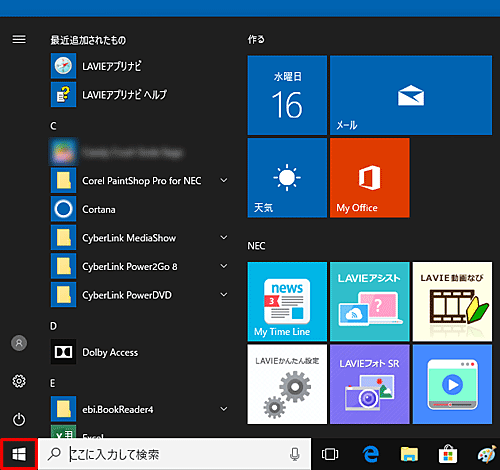The width and height of the screenshot is (500, 470).
Task: Open the メール tile
Action: coord(411,95)
